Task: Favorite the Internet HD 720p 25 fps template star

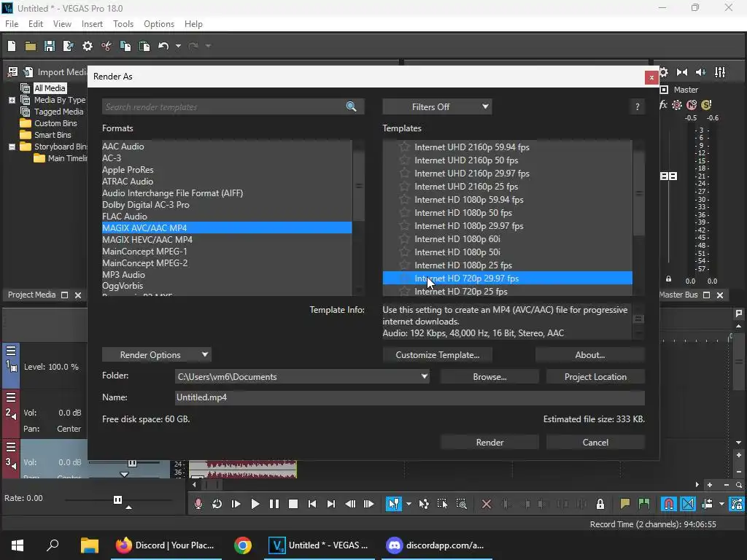Action: (404, 291)
